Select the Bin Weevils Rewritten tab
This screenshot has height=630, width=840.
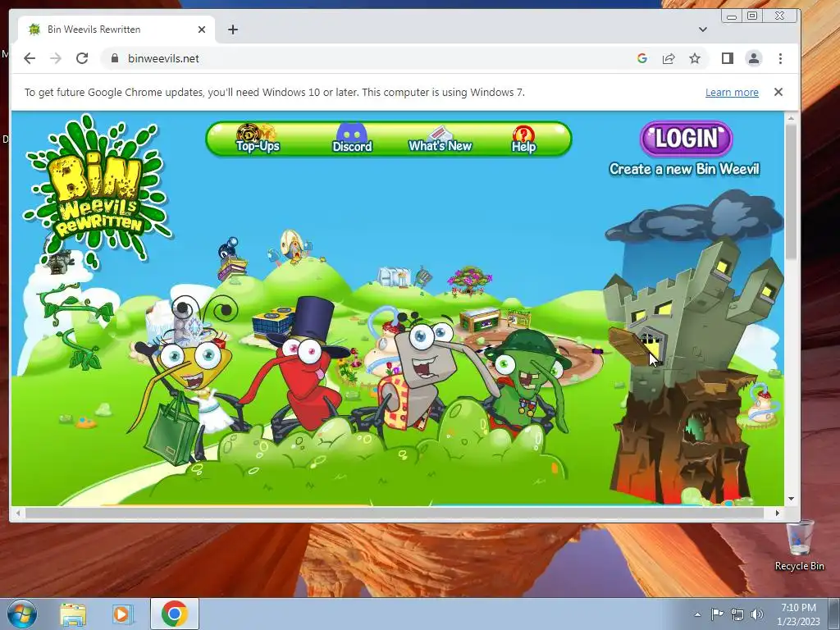point(115,30)
